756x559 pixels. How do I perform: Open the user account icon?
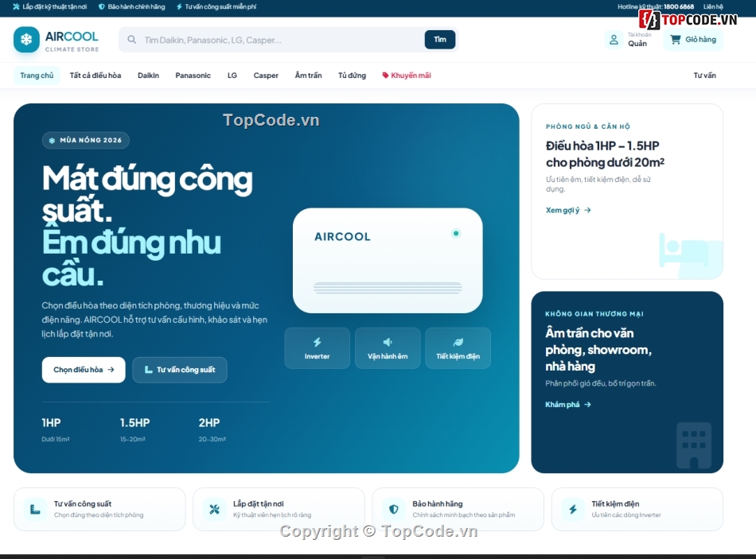point(614,40)
